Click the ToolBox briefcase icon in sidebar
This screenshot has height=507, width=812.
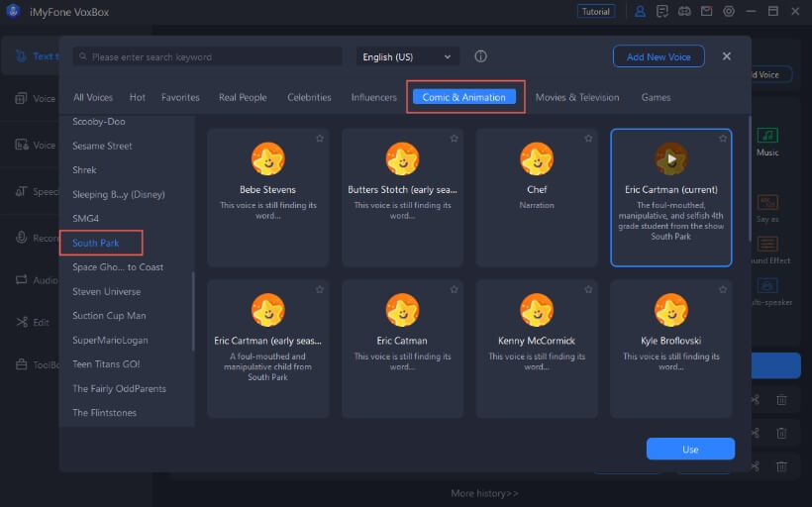pos(21,364)
